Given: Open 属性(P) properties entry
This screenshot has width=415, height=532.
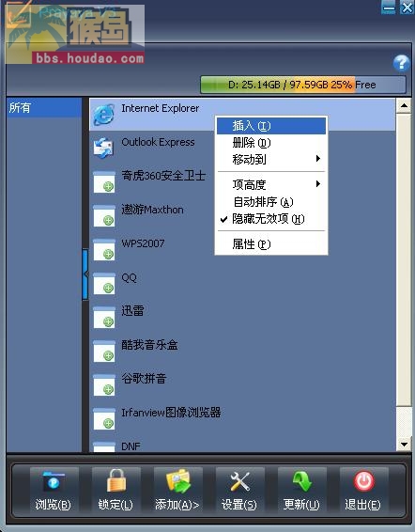Looking at the screenshot, I should coord(271,244).
